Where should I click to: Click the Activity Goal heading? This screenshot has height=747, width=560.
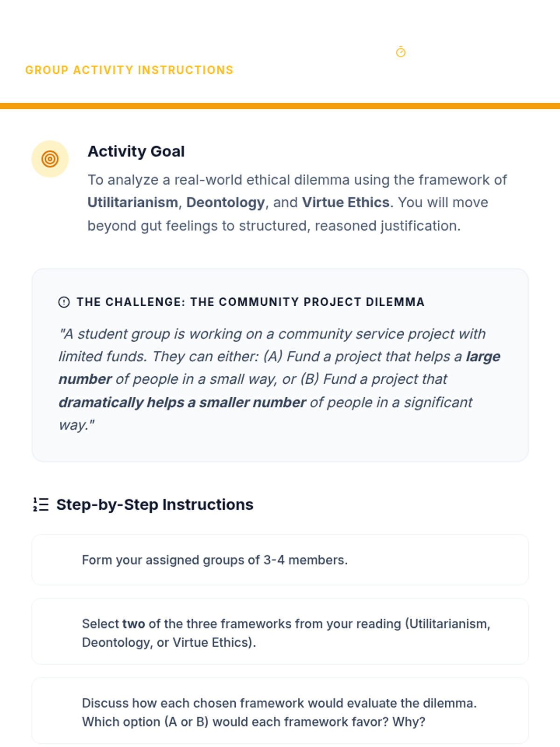[136, 151]
